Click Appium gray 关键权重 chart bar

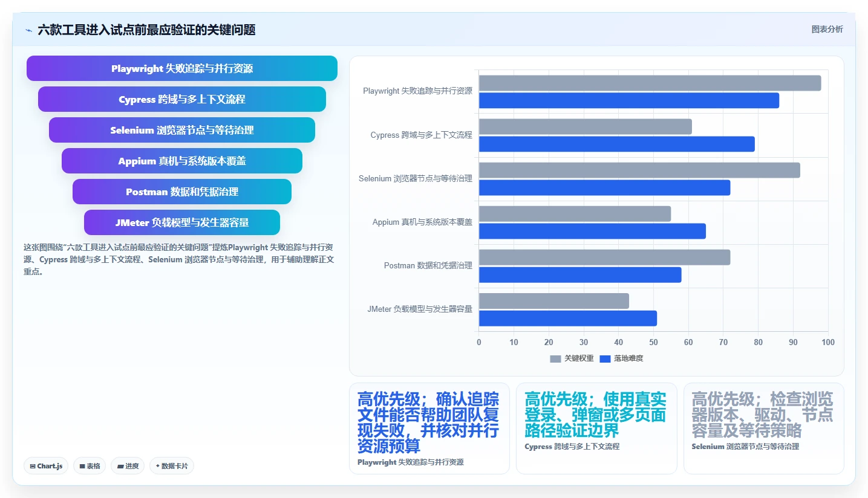coord(575,214)
